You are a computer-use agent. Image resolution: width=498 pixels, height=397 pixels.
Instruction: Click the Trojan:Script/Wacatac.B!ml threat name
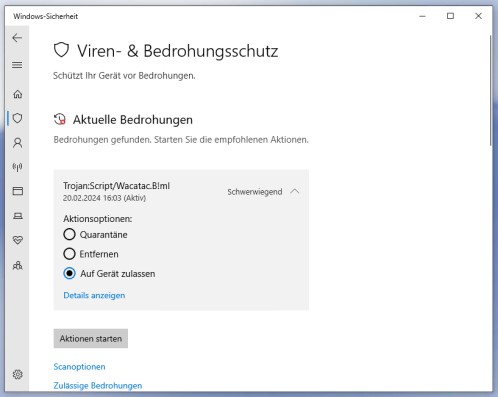[116, 186]
